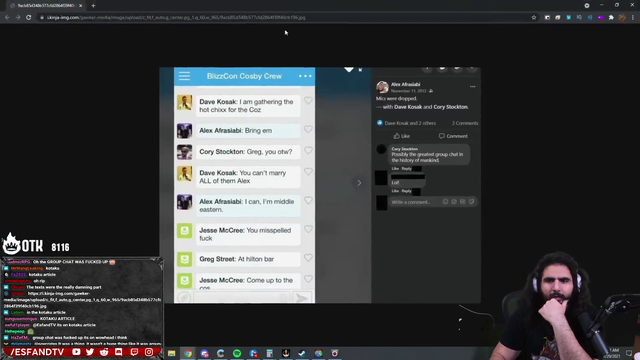
Task: Click the Like button on the post
Action: coord(402,136)
